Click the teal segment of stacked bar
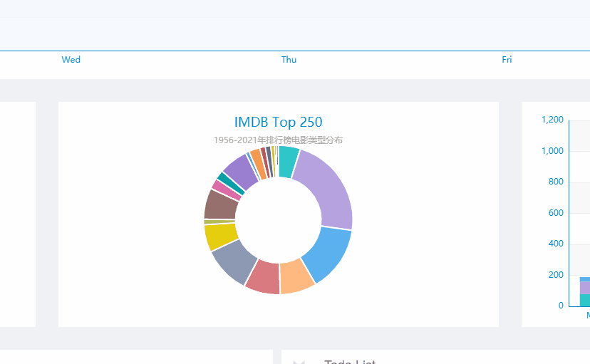The width and height of the screenshot is (590, 364). (585, 301)
